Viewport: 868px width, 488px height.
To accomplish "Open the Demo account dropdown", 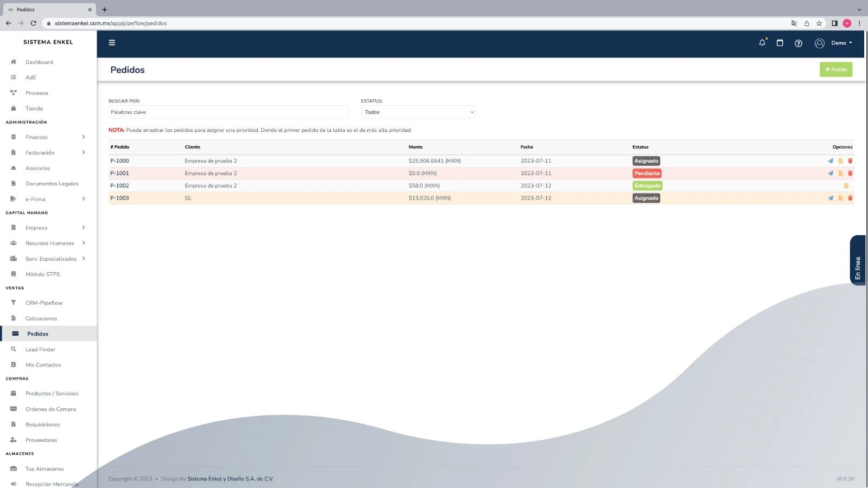I will [841, 43].
